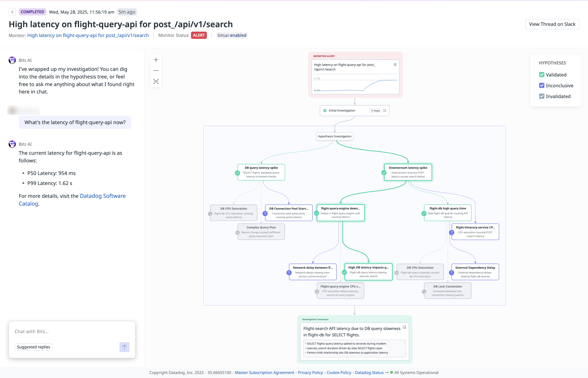
Task: Click validated check on DB query latency spike
Action: (x=237, y=173)
